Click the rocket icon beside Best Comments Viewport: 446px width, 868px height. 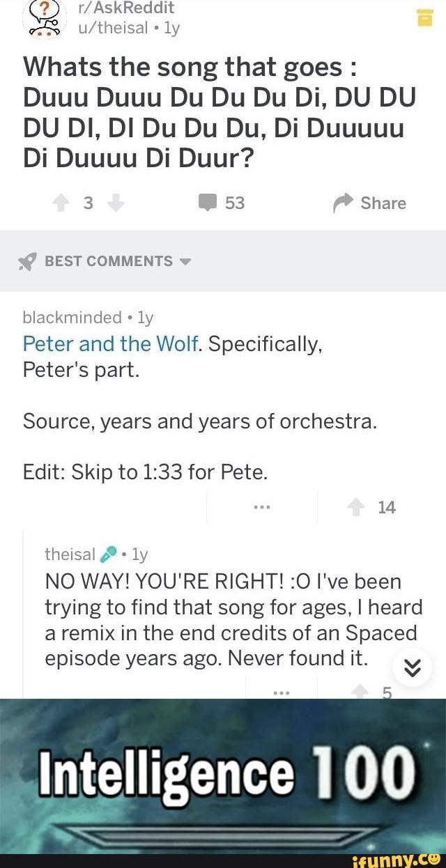pyautogui.click(x=27, y=261)
